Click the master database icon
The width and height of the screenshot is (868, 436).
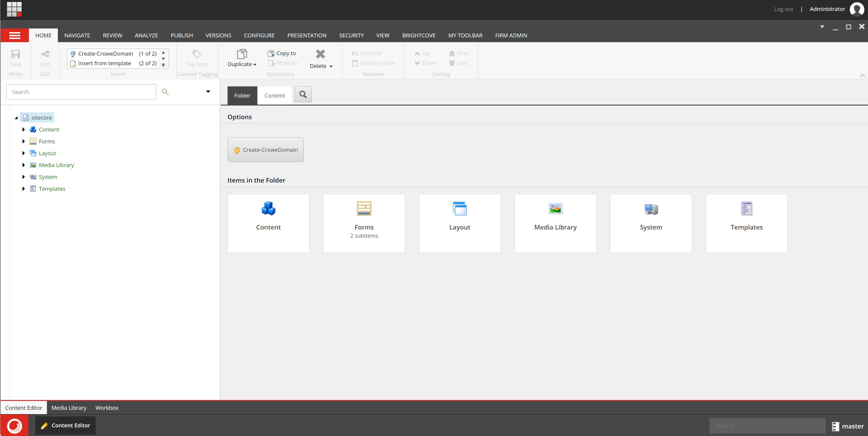(835, 426)
